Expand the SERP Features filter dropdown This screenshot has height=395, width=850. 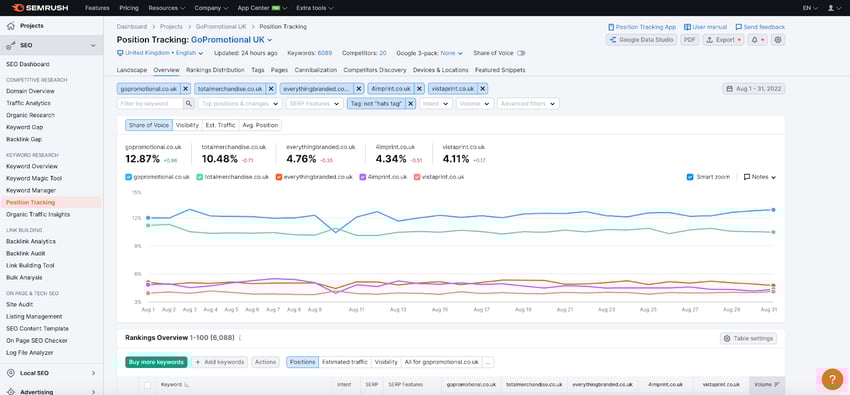[x=315, y=103]
